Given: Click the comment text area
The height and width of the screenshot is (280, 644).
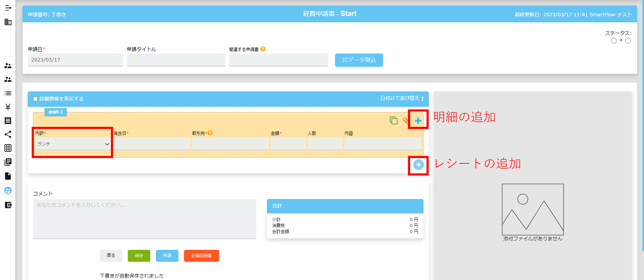Looking at the screenshot, I should pyautogui.click(x=145, y=219).
